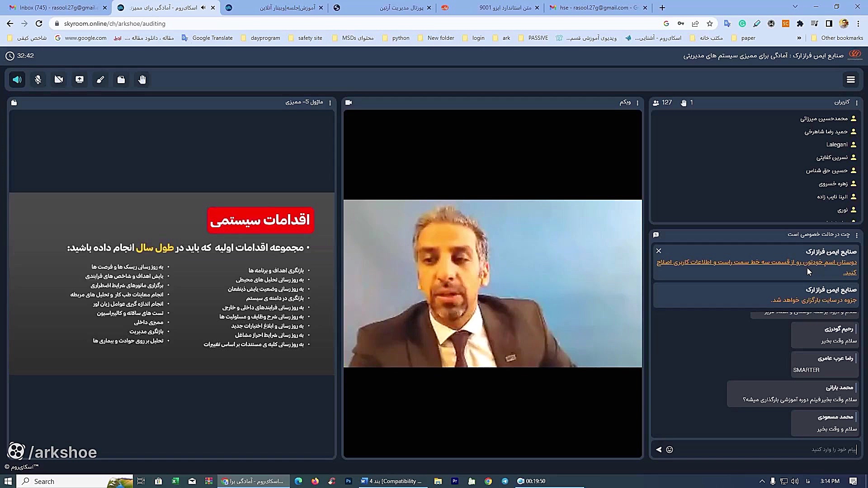The height and width of the screenshot is (488, 868).
Task: Open the hamburger menu at top right
Action: pyautogui.click(x=850, y=80)
